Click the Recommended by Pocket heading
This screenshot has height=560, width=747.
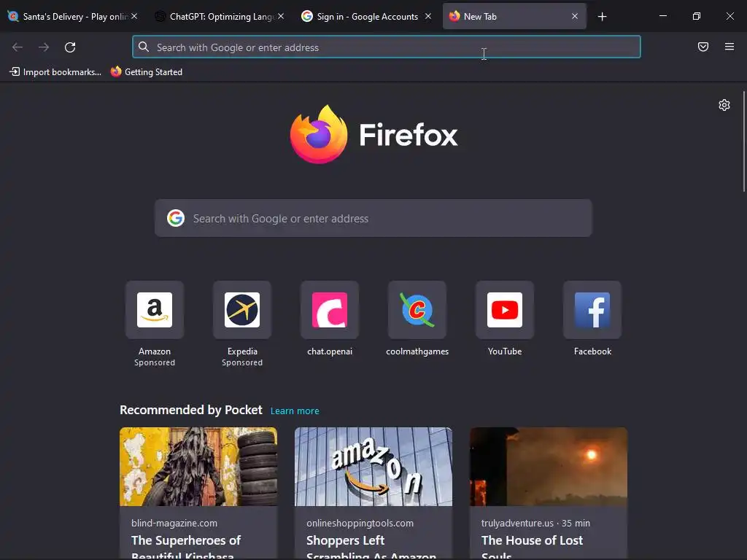coord(190,410)
